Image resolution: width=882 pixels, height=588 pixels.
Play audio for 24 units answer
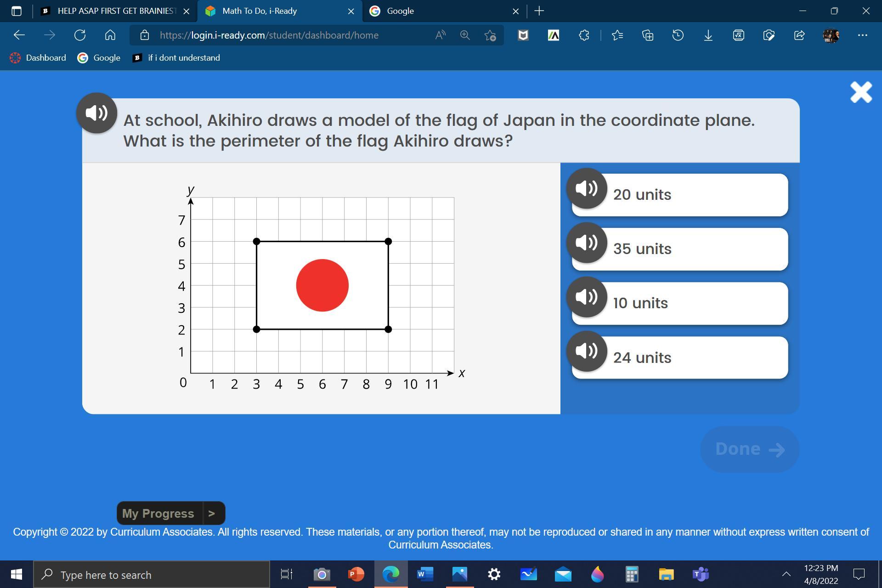[587, 351]
